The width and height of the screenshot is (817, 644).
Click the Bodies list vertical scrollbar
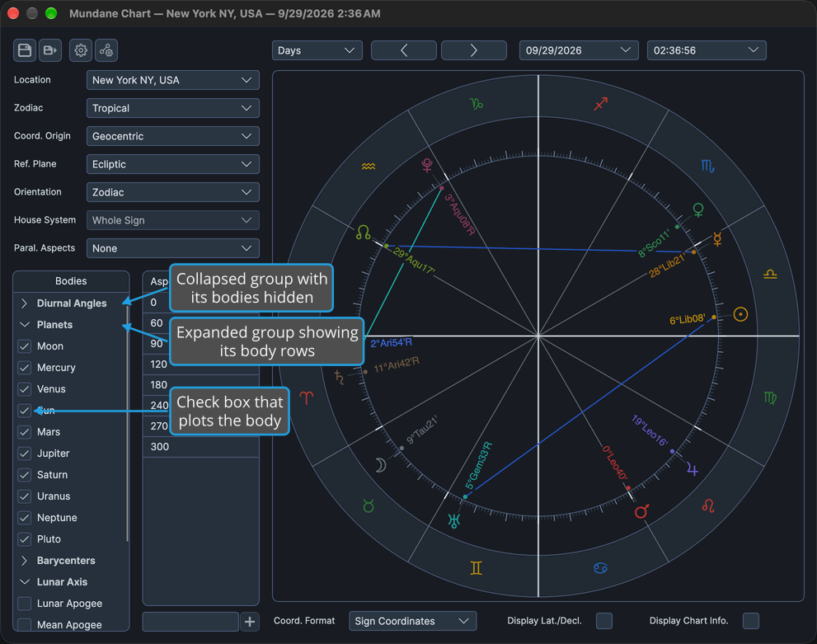click(127, 422)
